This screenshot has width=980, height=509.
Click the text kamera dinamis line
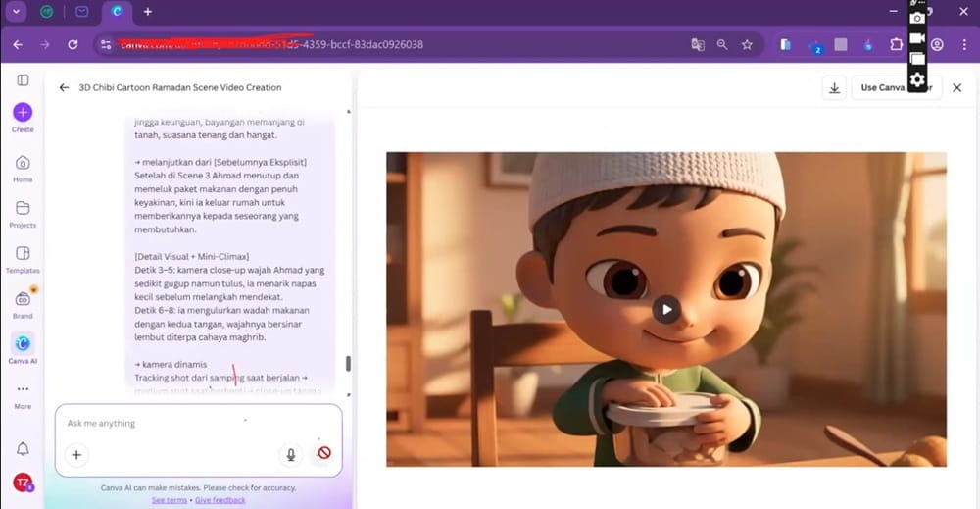[x=170, y=364]
